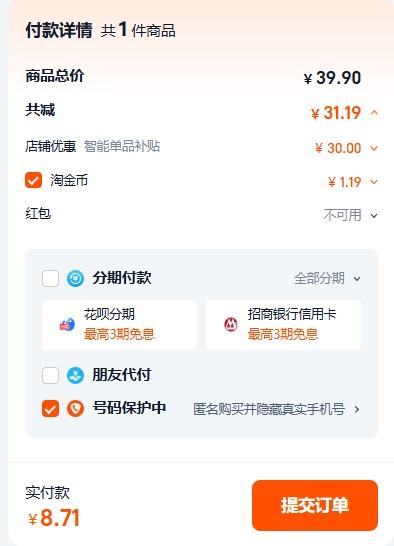
Task: Select the 招商银行信用卡 option card
Action: click(x=283, y=325)
